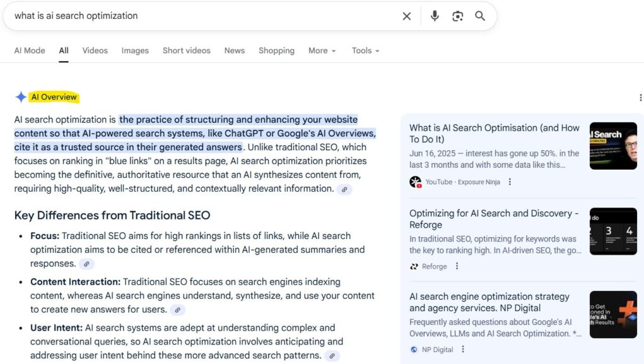Go to the Shopping results tab
The image size is (644, 364).
pos(276,51)
